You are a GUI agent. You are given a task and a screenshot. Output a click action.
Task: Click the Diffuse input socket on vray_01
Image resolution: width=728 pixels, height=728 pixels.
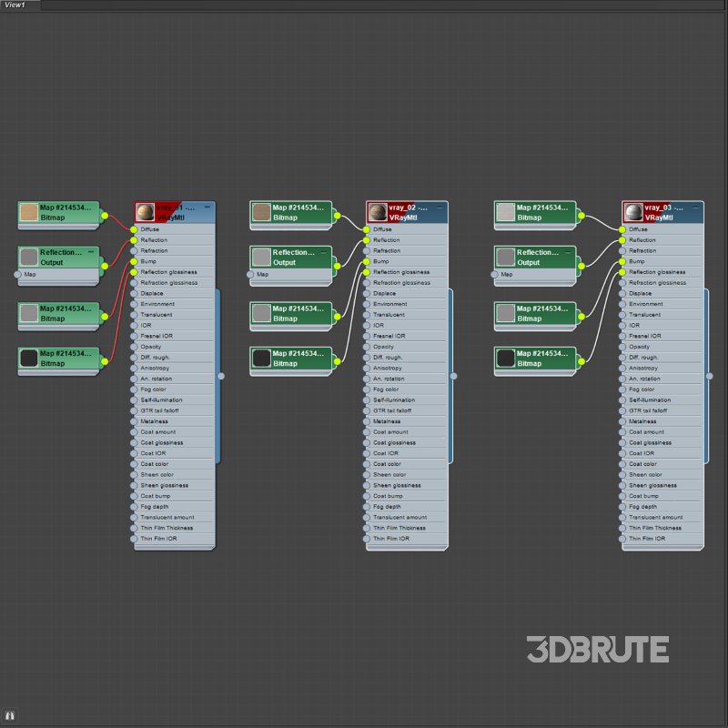point(134,229)
